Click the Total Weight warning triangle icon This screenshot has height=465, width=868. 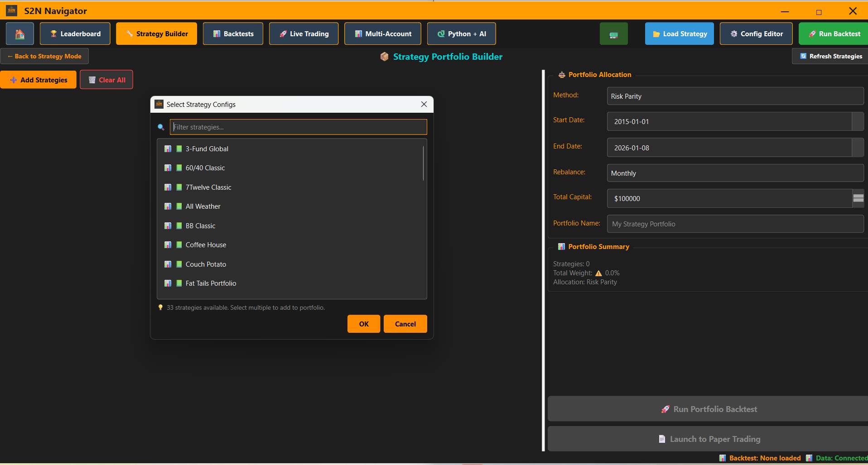tap(598, 273)
